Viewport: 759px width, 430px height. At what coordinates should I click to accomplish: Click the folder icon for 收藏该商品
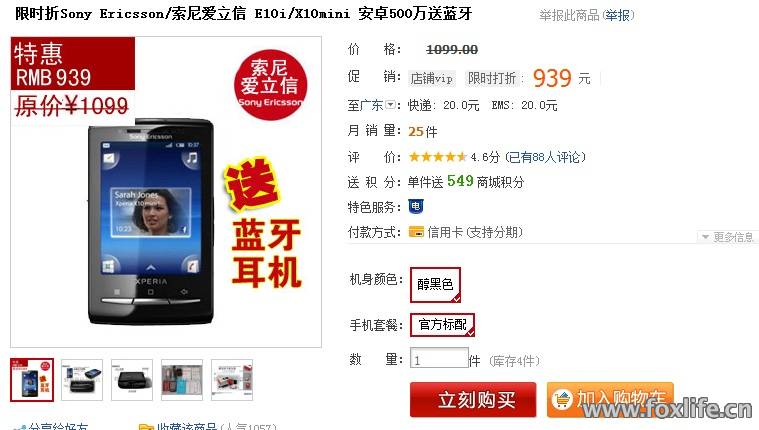point(146,427)
